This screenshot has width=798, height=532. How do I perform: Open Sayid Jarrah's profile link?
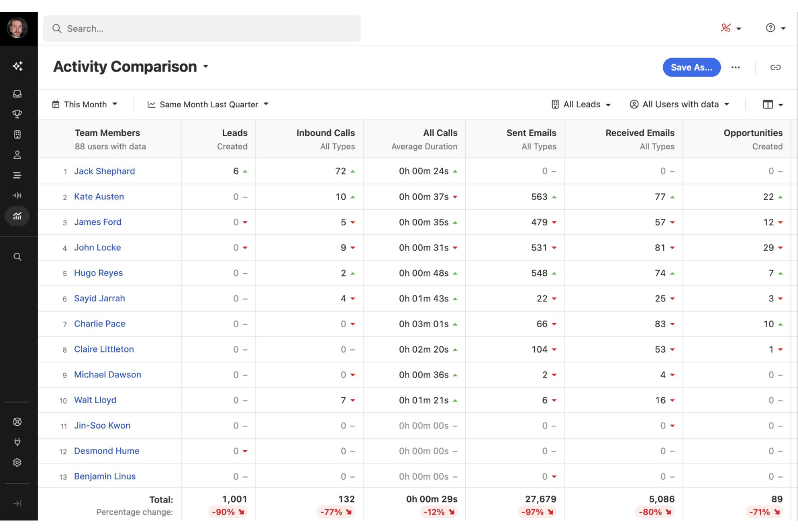(x=100, y=298)
